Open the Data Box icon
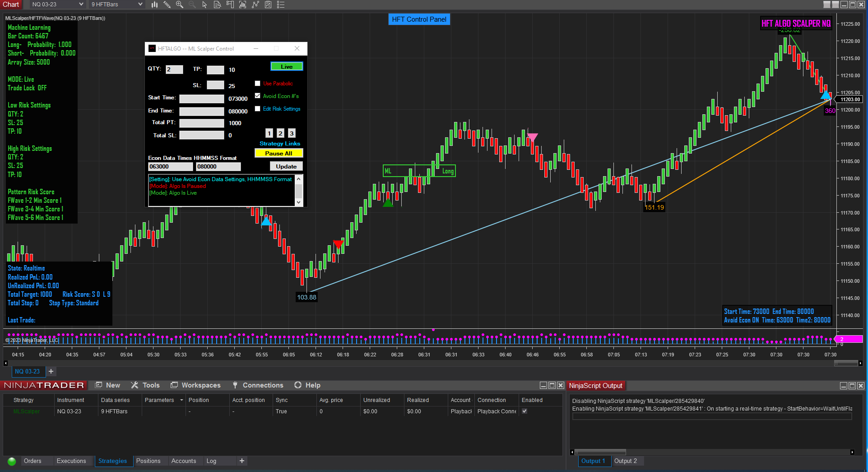 tap(217, 5)
